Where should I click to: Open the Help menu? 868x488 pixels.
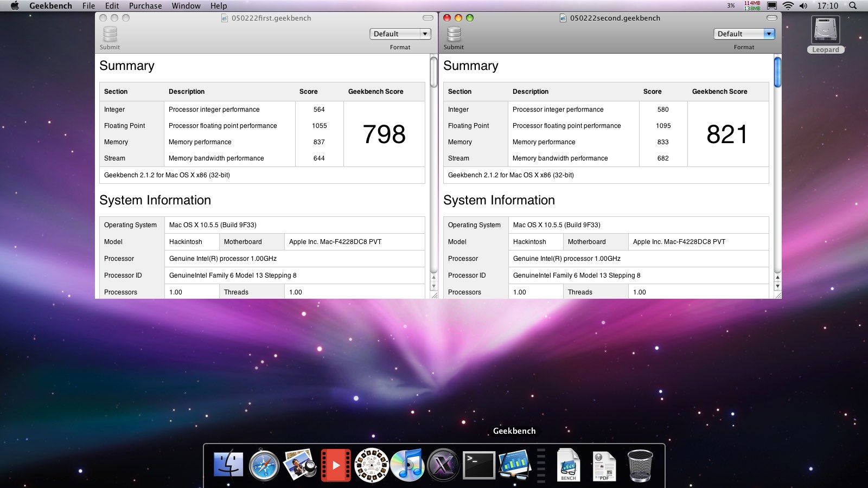pos(219,6)
